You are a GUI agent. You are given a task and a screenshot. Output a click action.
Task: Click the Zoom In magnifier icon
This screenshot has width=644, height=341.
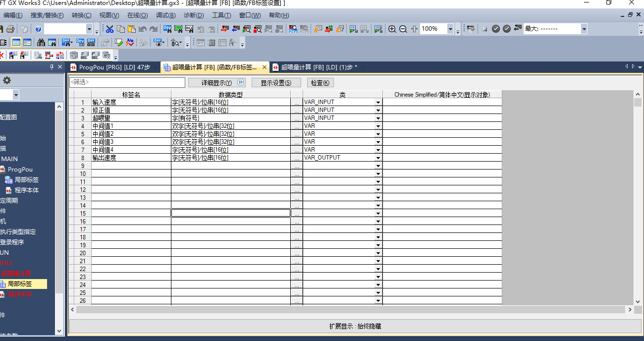coord(392,29)
